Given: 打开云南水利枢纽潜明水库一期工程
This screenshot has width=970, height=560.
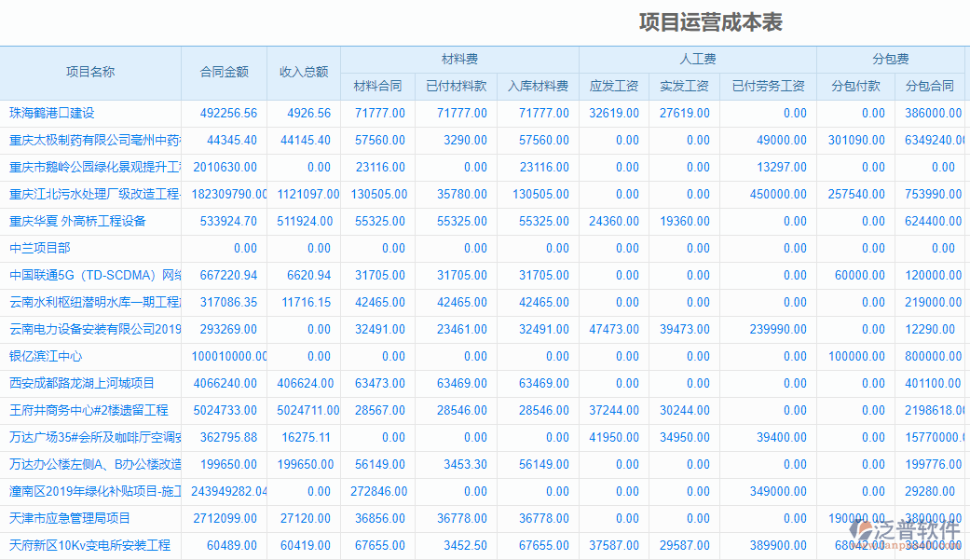Looking at the screenshot, I should [89, 302].
